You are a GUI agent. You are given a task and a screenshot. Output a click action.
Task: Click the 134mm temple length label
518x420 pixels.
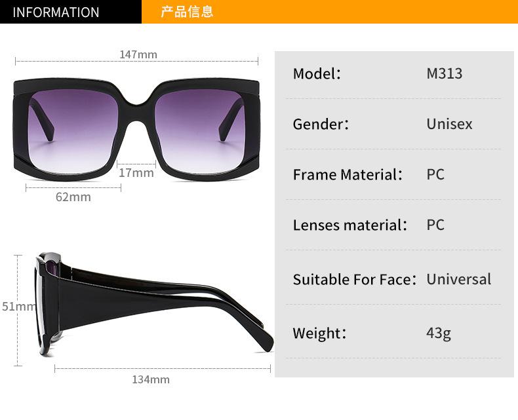pos(151,379)
